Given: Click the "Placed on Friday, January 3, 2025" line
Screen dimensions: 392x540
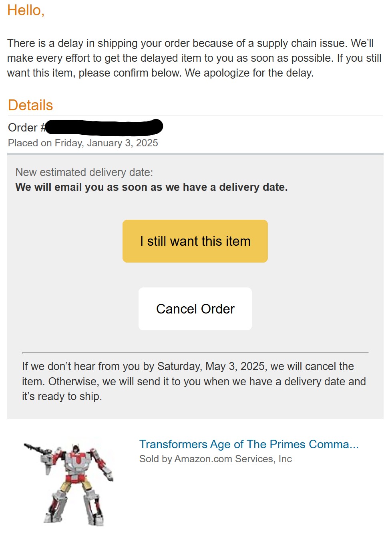Looking at the screenshot, I should pos(83,143).
